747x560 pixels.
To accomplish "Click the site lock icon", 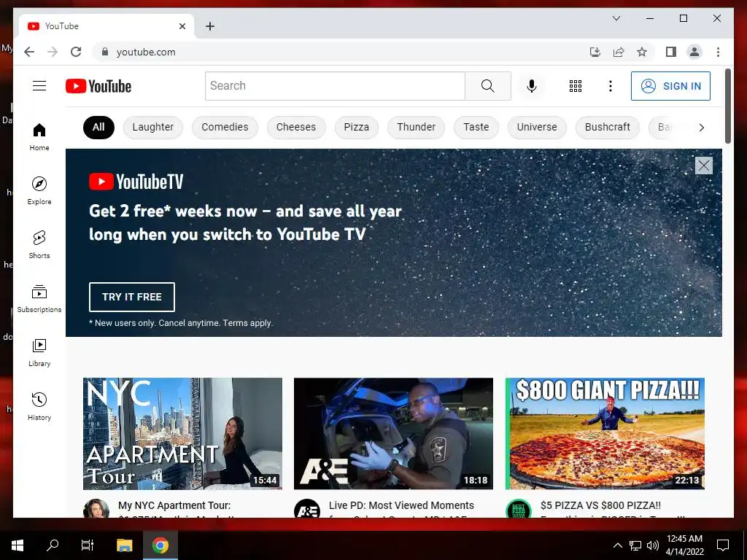I will click(x=105, y=52).
